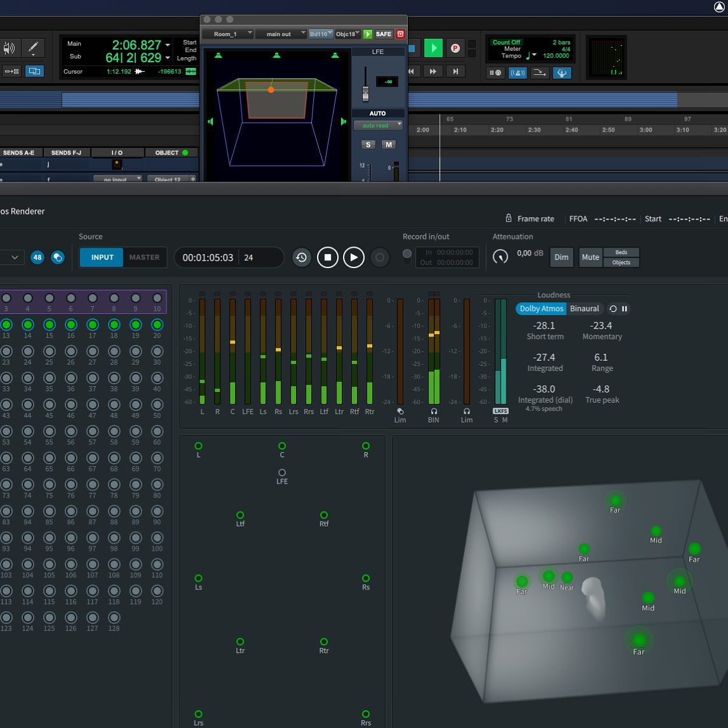The width and height of the screenshot is (728, 728).
Task: Click the Dim attenuation button
Action: tap(561, 257)
